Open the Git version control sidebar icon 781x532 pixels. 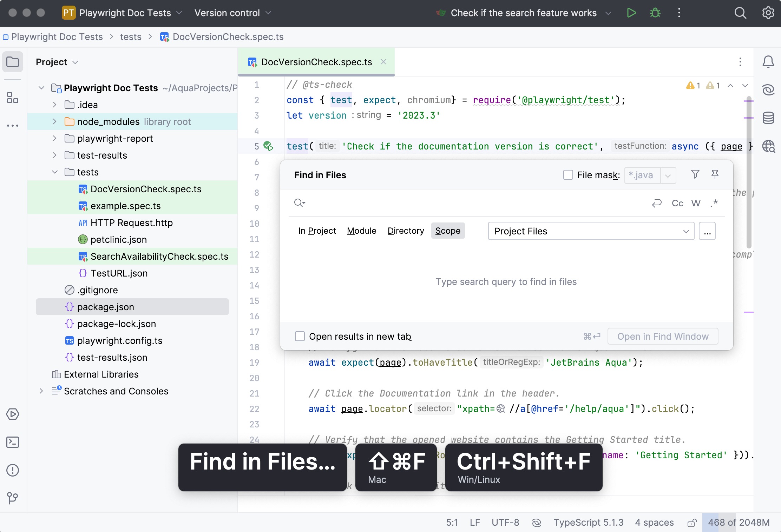coord(13,498)
